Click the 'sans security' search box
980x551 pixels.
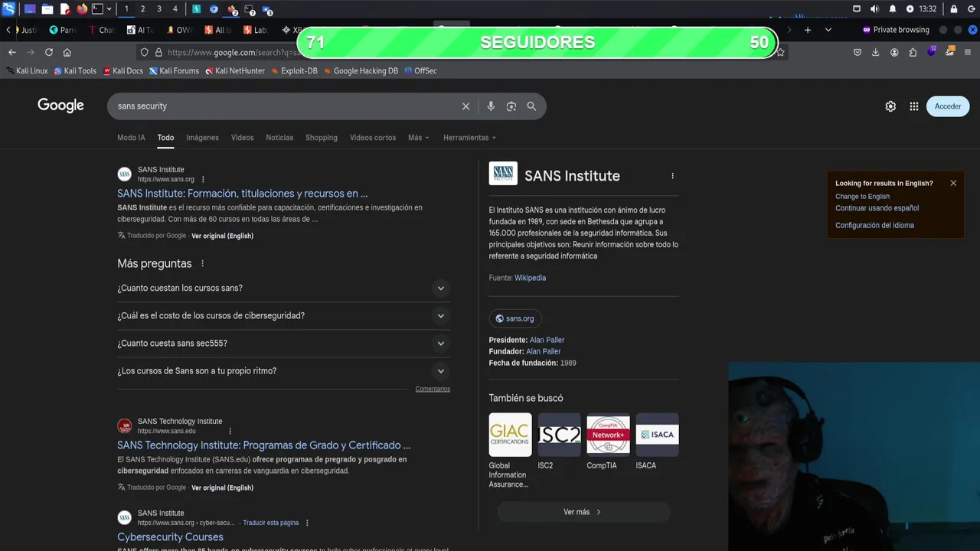click(283, 106)
